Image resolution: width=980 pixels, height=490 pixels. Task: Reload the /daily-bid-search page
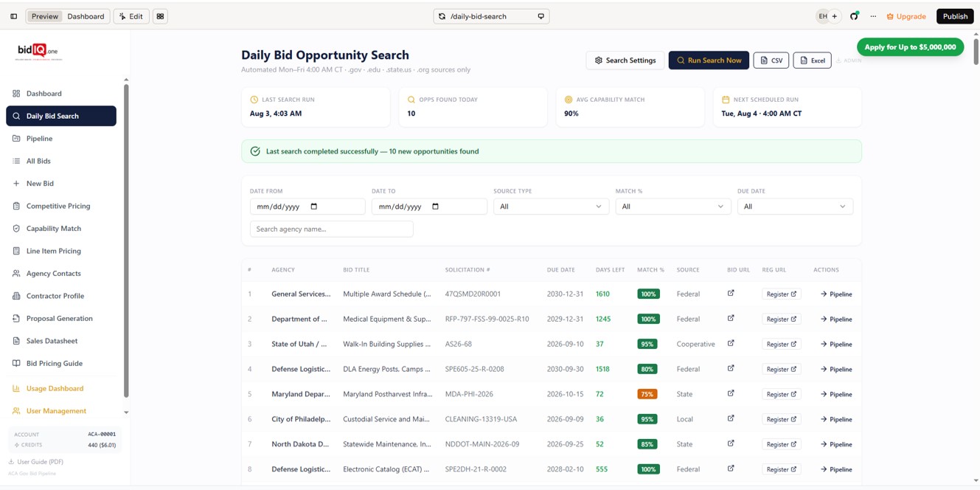pos(442,16)
